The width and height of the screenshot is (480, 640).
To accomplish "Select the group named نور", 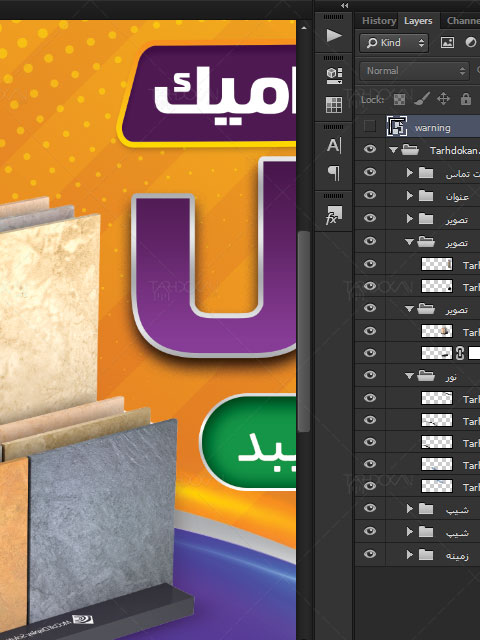I will coord(451,377).
